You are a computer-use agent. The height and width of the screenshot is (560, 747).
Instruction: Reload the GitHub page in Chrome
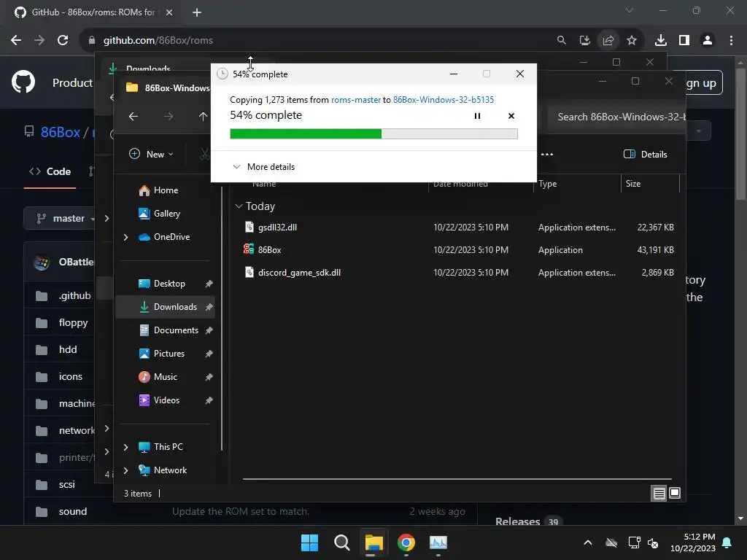pos(63,41)
